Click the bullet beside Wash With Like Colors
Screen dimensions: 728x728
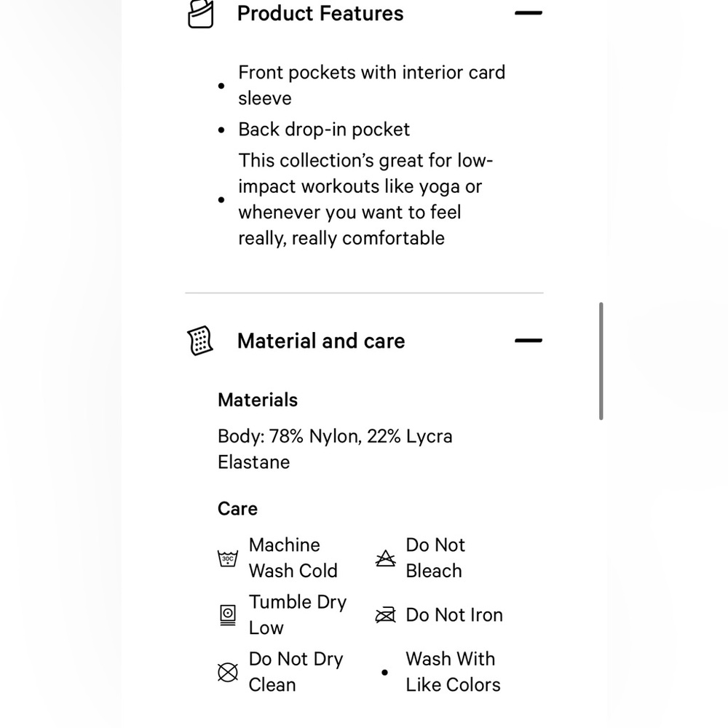[385, 673]
